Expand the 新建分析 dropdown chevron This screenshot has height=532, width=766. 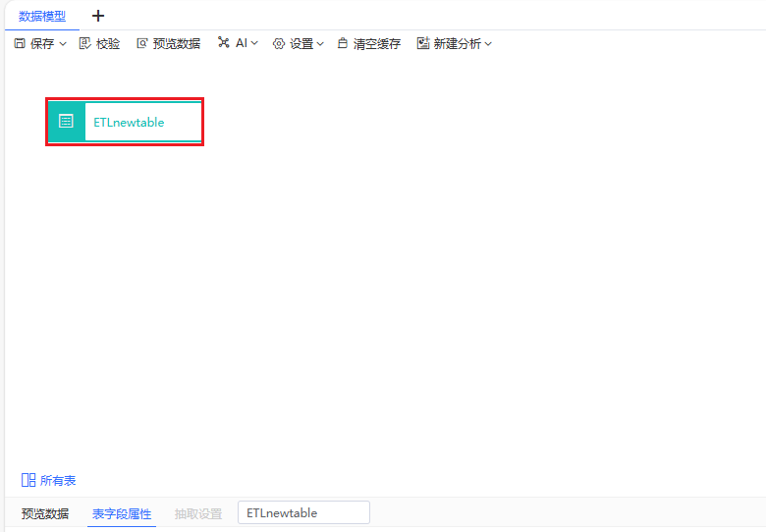pyautogui.click(x=488, y=44)
